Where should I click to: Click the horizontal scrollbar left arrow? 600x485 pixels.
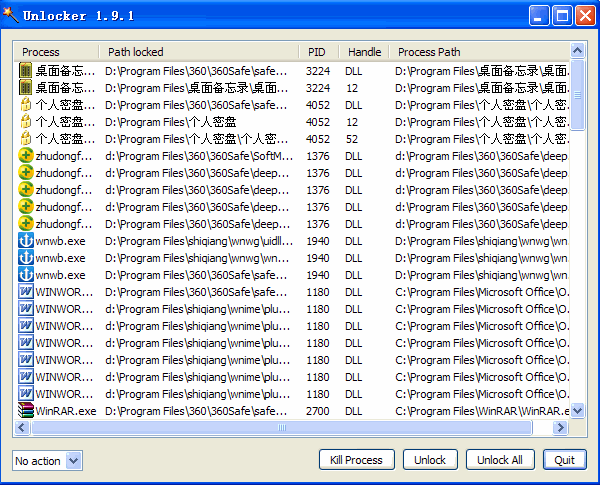pyautogui.click(x=22, y=427)
